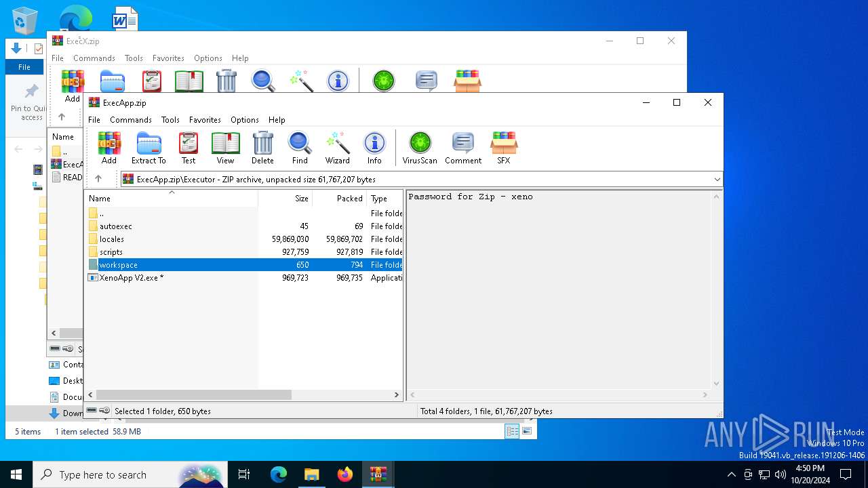Click Test toolbar icon in ExecApp.zip

pos(189,148)
